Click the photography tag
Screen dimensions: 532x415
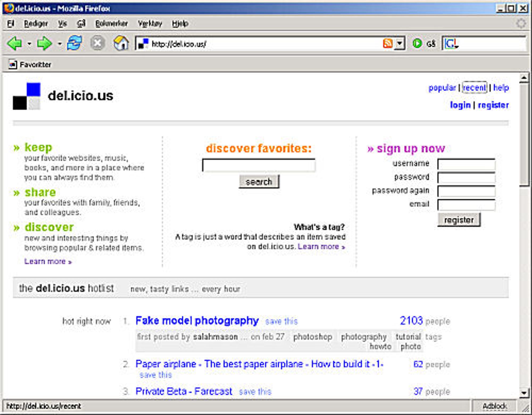click(x=364, y=337)
